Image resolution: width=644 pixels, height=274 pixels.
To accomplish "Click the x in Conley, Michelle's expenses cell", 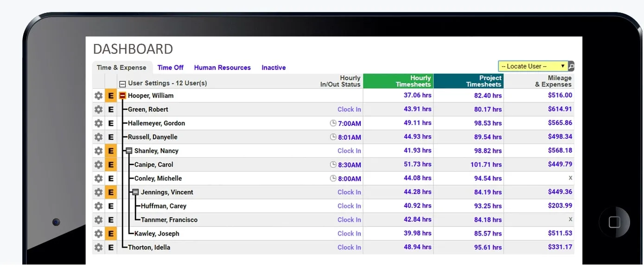I will (x=570, y=178).
